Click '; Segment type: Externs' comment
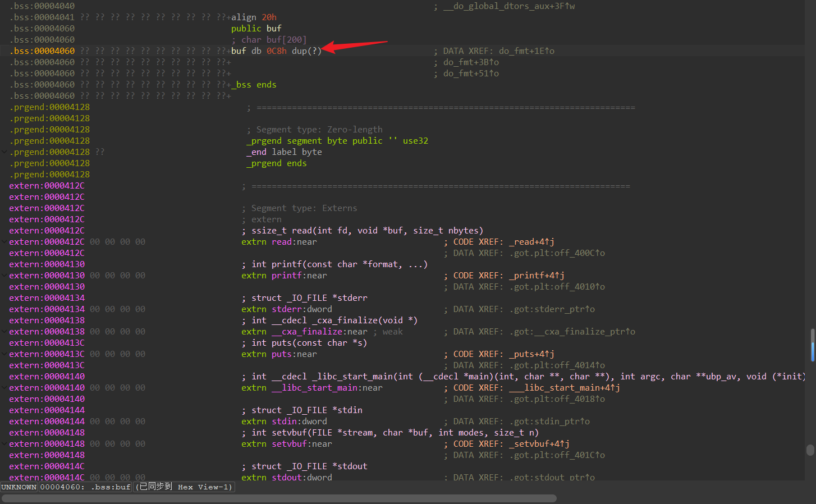 click(x=299, y=208)
